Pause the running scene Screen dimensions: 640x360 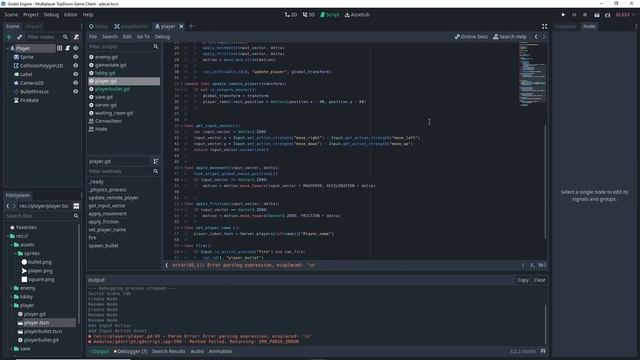pos(574,15)
